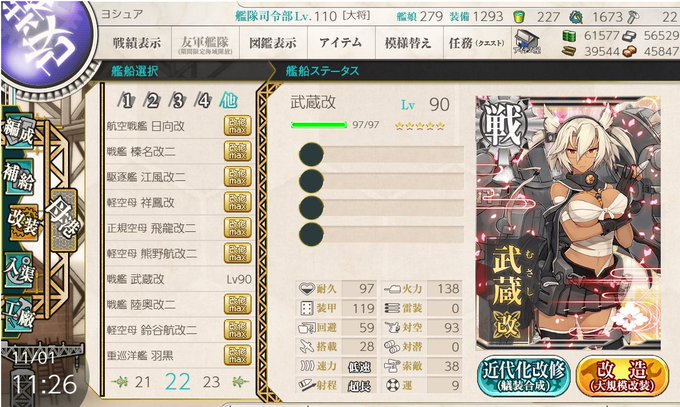Image resolution: width=680 pixels, height=407 pixels.
Task: Go to previous ship list page arrow
Action: click(x=120, y=382)
